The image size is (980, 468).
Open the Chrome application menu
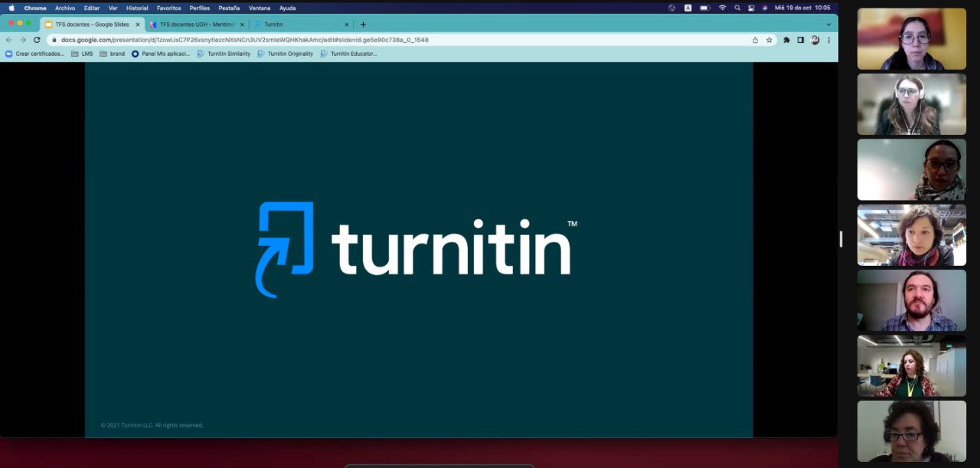tap(35, 8)
